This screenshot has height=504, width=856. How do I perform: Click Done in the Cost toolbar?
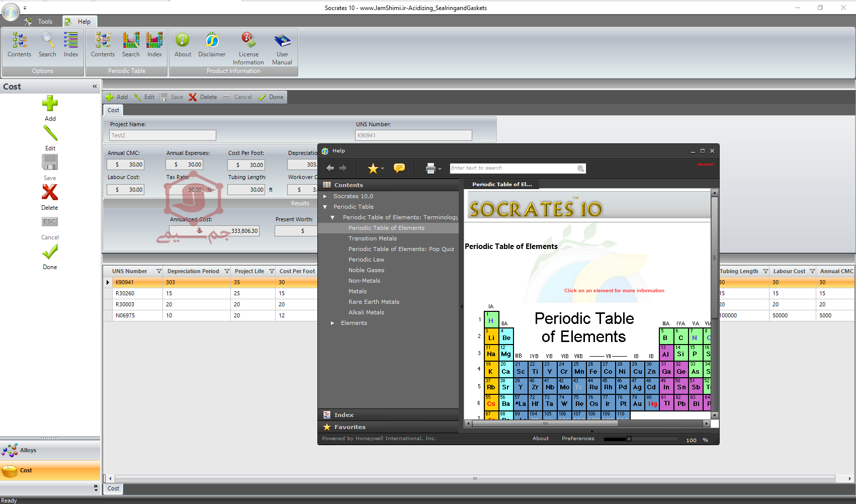point(271,97)
